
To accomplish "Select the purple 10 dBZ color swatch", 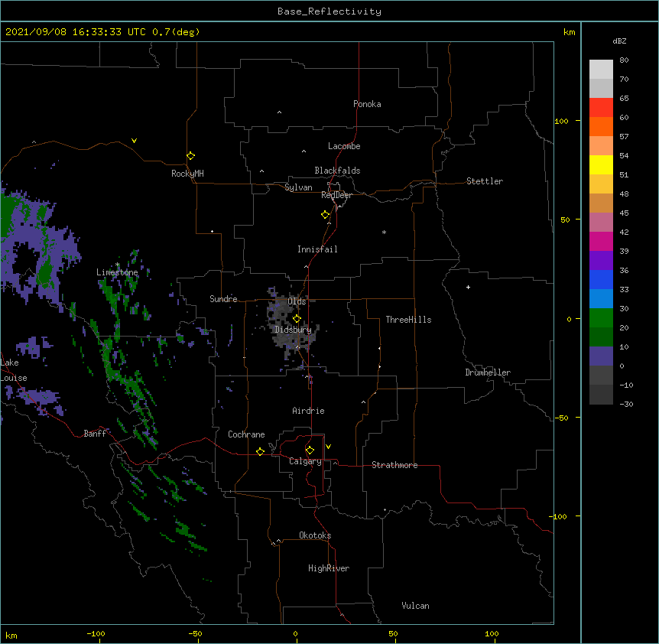I will point(601,356).
